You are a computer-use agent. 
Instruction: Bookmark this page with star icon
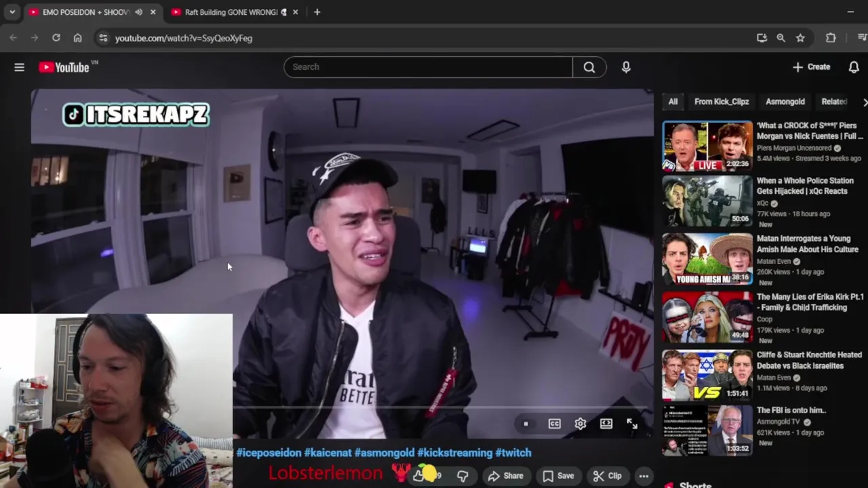coord(800,38)
